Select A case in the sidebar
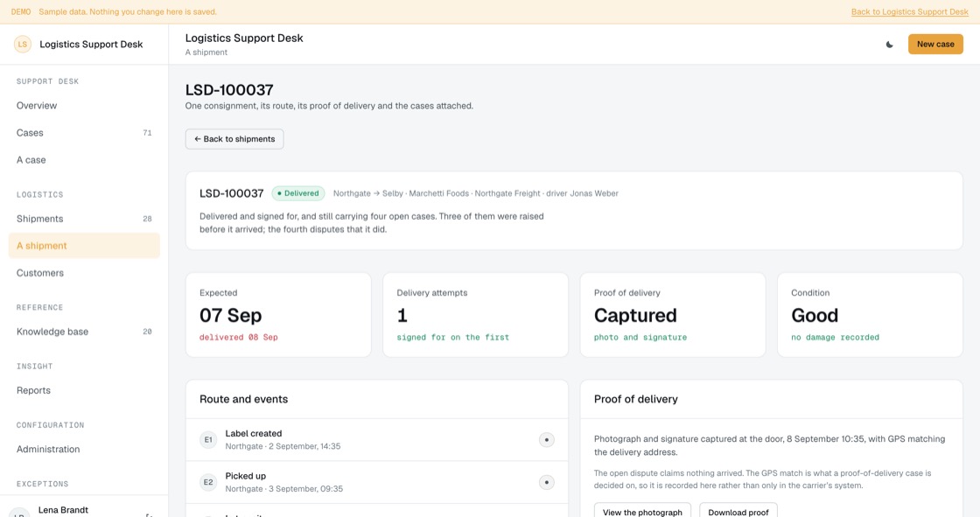The image size is (980, 517). (84, 160)
